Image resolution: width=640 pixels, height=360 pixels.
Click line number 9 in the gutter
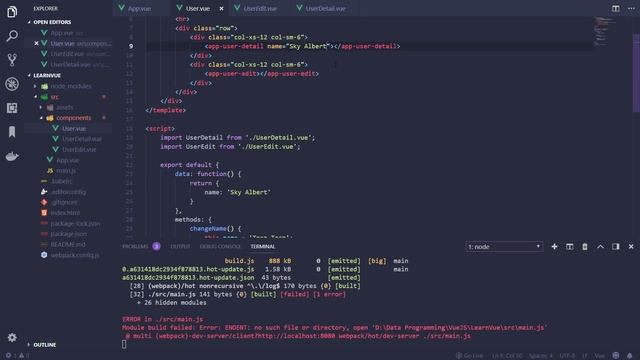click(x=131, y=46)
